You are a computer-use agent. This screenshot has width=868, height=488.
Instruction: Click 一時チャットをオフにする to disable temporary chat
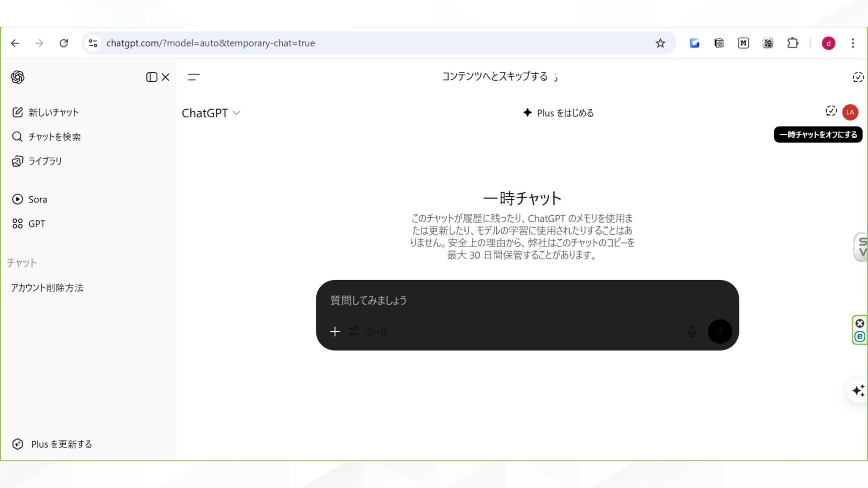tap(817, 134)
